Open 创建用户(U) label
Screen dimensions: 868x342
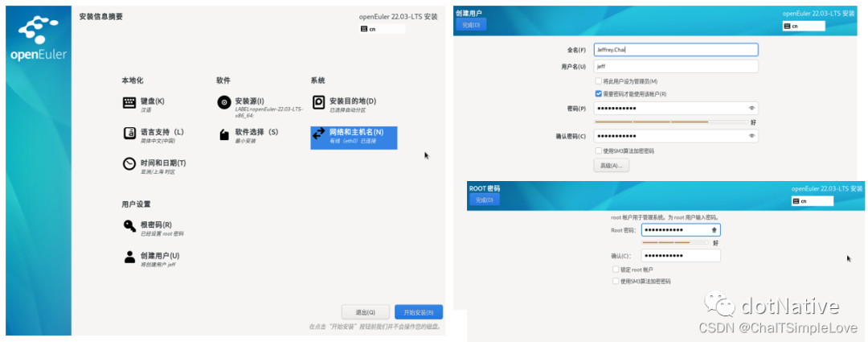coord(160,256)
